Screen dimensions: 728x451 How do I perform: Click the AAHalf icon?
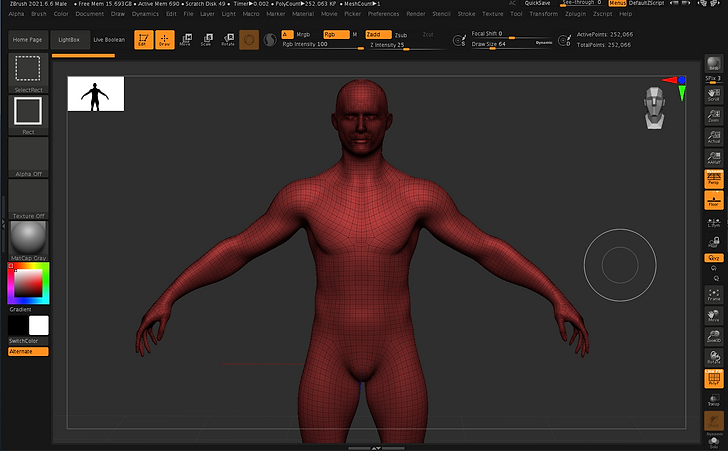coord(714,158)
